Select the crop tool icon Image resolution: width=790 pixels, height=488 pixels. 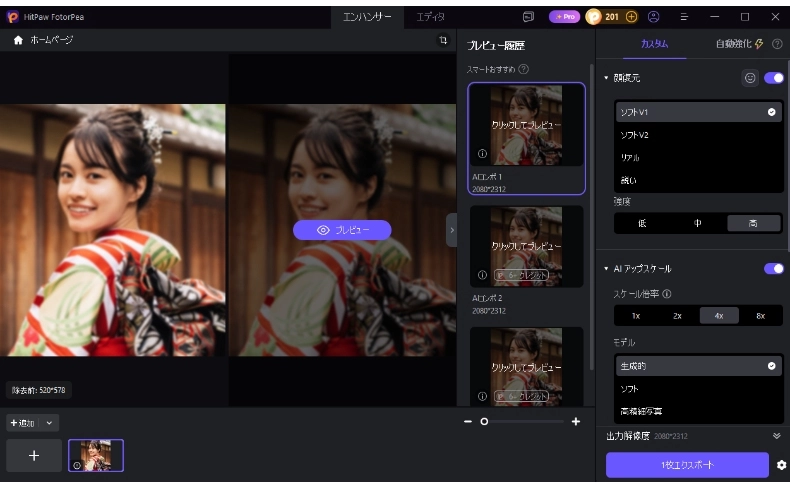pyautogui.click(x=443, y=40)
